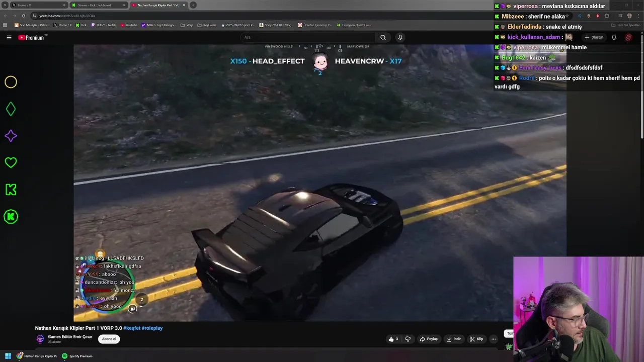Image resolution: width=644 pixels, height=362 pixels.
Task: Click the green heart overlay icon
Action: tap(11, 162)
